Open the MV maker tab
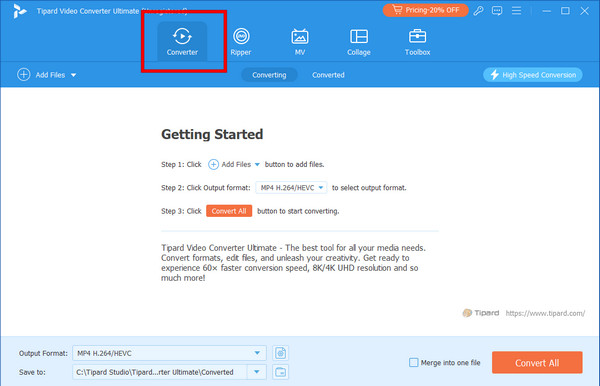Screen dimensions: 600x386 300,41
